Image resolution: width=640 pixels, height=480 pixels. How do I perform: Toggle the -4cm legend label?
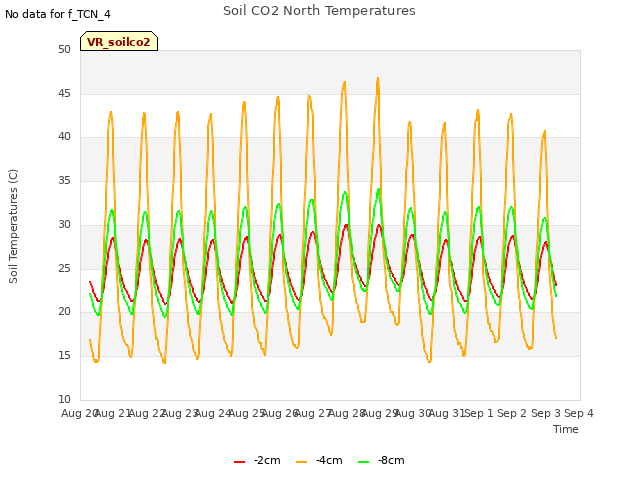[329, 460]
